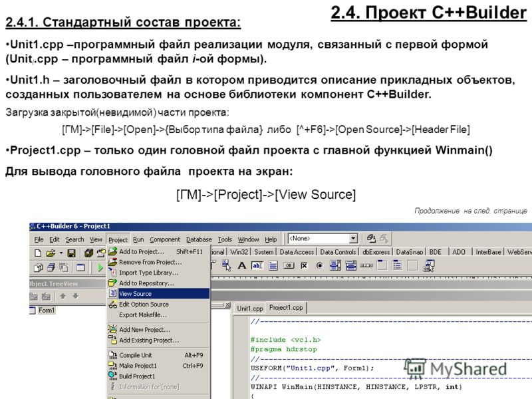Choose Build Project1 menu entry
This screenshot has width=532, height=399.
[x=158, y=376]
